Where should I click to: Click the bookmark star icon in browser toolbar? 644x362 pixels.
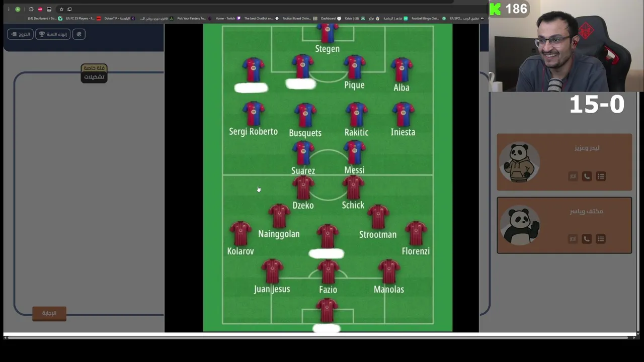61,9
